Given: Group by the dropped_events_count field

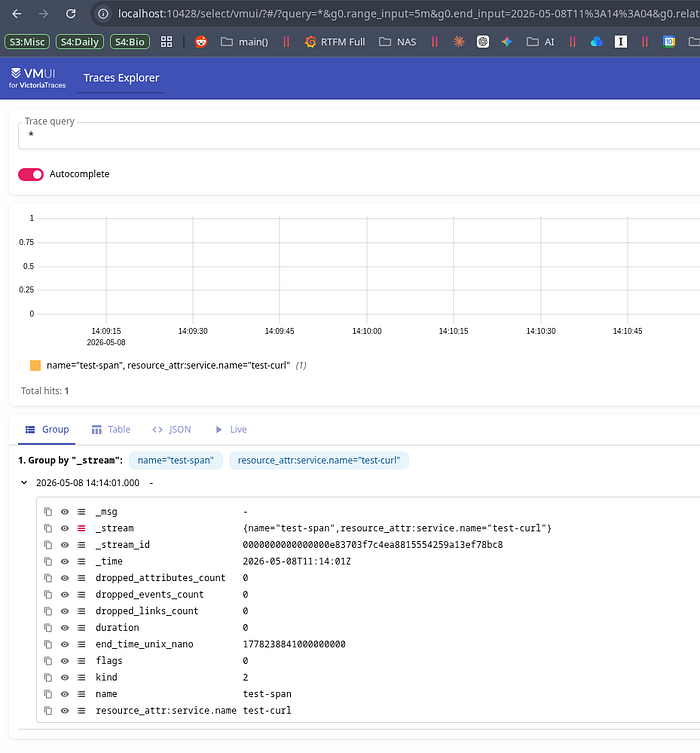Looking at the screenshot, I should tap(82, 595).
